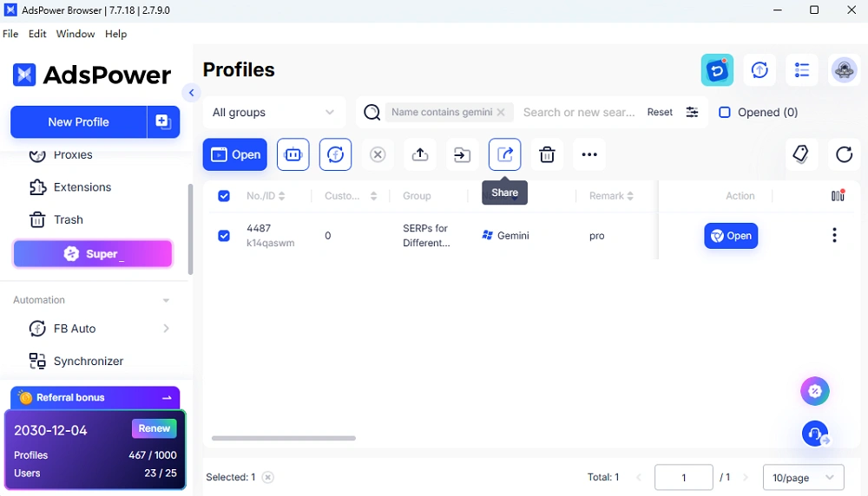Click the tag icon beside refresh
The width and height of the screenshot is (868, 496).
tap(801, 155)
